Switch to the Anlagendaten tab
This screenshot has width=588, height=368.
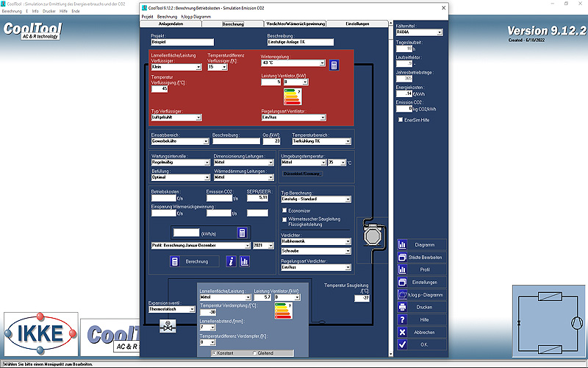pyautogui.click(x=170, y=24)
